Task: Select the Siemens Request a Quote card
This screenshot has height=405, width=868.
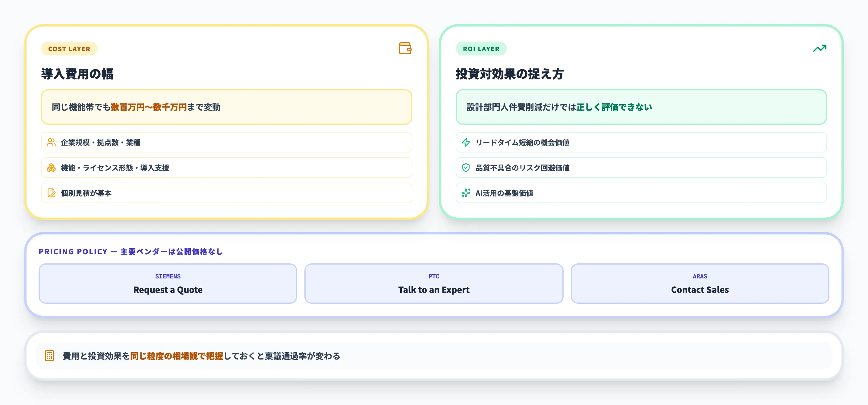Action: pyautogui.click(x=168, y=283)
